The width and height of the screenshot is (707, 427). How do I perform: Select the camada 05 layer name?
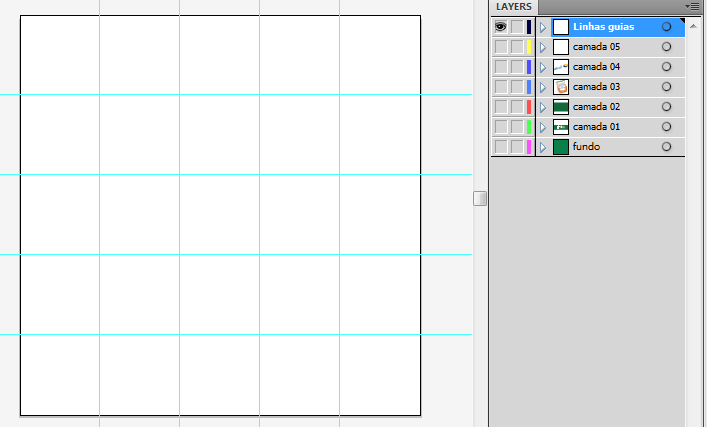pos(595,47)
